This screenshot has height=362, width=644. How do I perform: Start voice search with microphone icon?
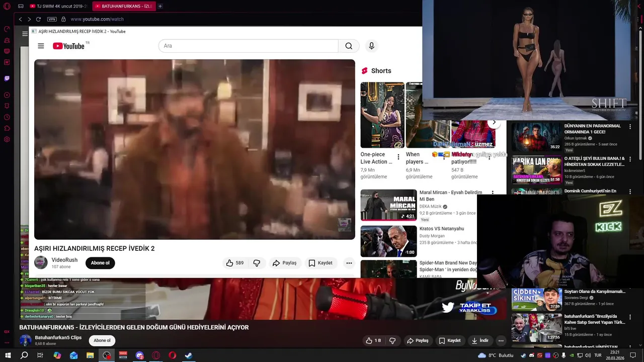point(371,46)
